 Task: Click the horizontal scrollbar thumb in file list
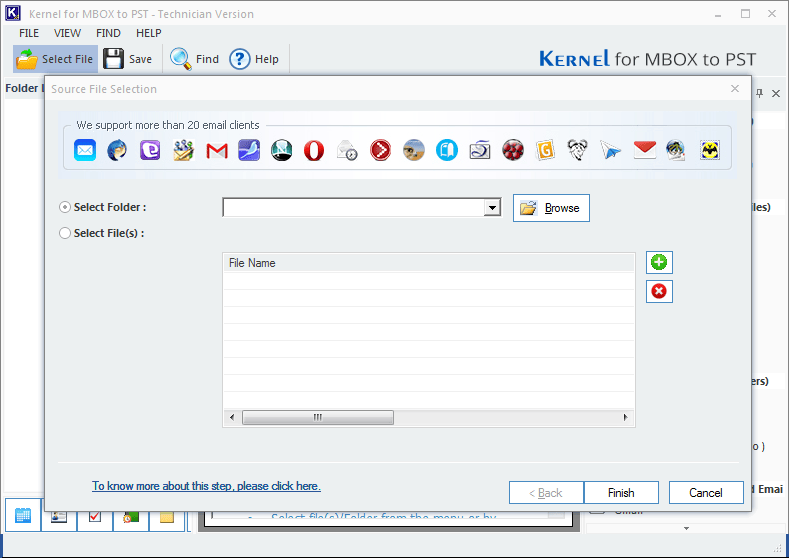[318, 417]
